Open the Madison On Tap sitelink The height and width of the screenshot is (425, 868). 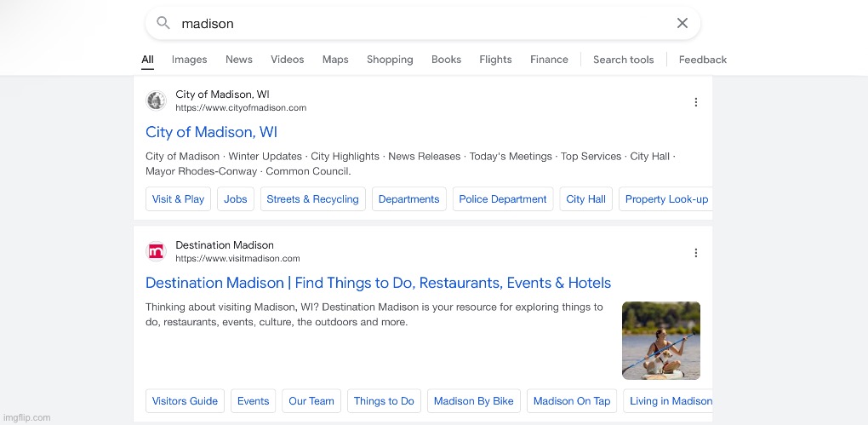click(x=572, y=401)
